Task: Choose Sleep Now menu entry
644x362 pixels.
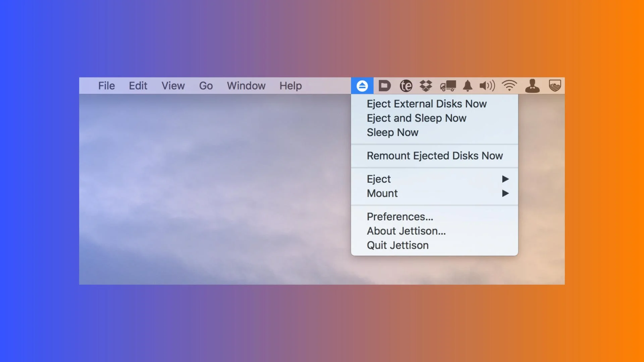Action: [x=392, y=133]
